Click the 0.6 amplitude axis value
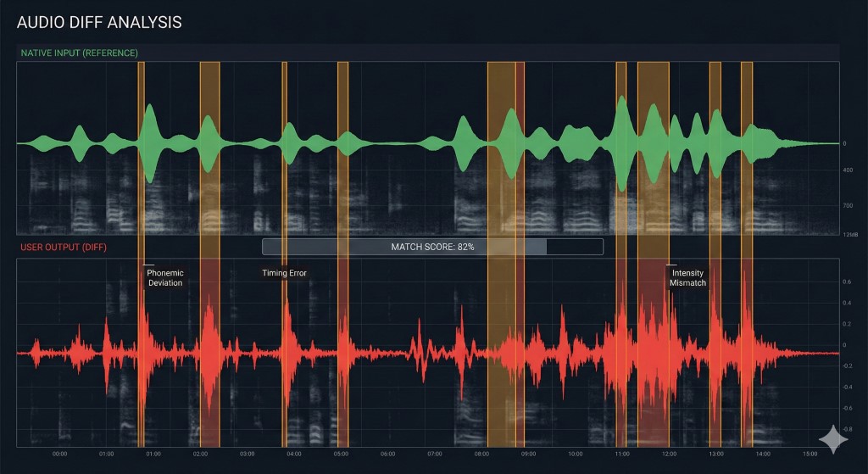This screenshot has width=868, height=474. tap(847, 282)
